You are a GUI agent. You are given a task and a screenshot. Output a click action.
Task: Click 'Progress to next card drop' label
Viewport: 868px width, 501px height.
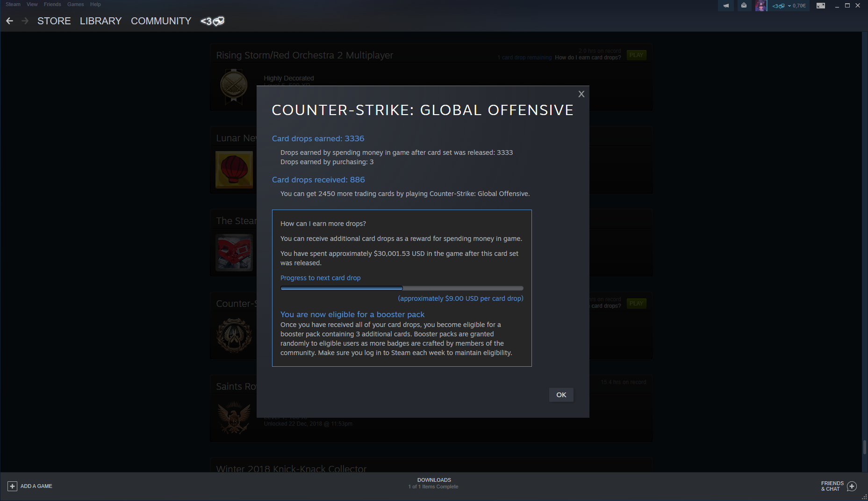[x=321, y=278]
